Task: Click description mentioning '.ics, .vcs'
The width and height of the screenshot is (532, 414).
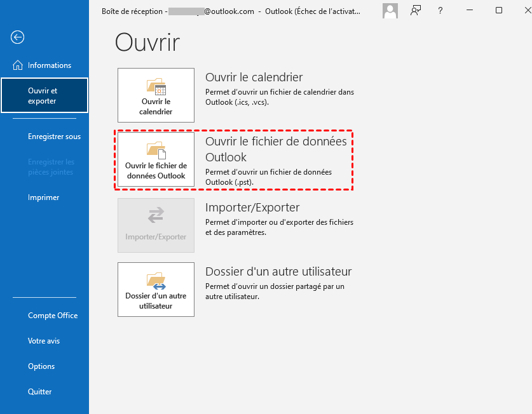Action: point(280,97)
